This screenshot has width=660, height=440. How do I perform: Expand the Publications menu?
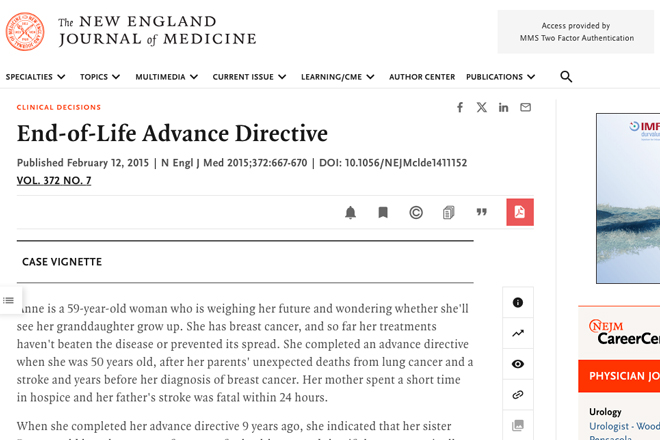500,77
